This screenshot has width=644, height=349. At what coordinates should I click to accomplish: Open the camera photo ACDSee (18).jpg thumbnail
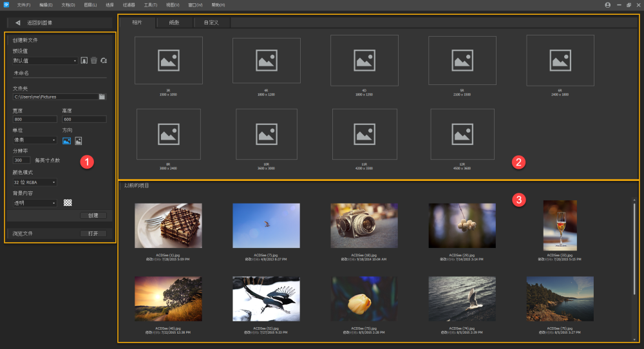(364, 225)
